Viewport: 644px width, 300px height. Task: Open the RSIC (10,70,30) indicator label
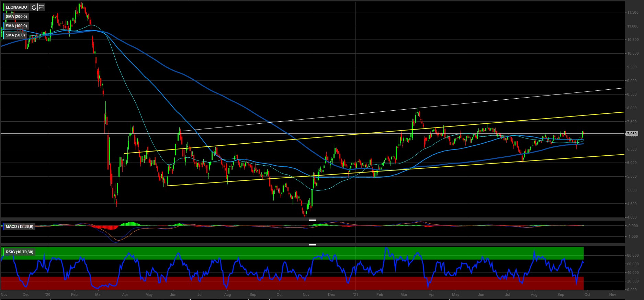click(19, 252)
